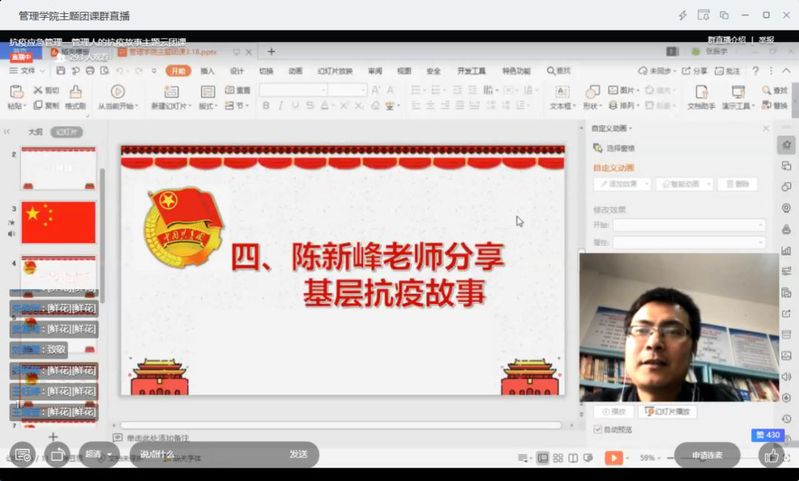The width and height of the screenshot is (799, 481).
Task: Open the Slide Show (幻灯片放映) ribbon tab
Action: click(x=335, y=71)
